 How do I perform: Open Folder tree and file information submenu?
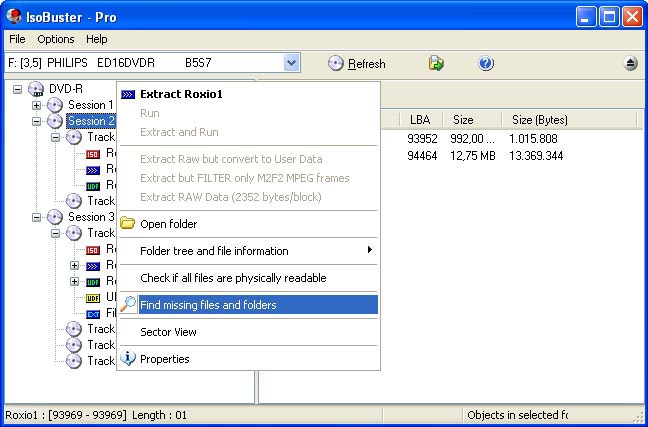point(248,251)
